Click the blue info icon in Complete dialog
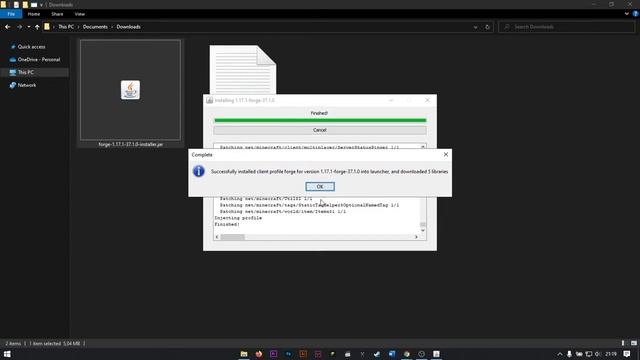Viewport: 640px width, 360px height. pos(199,171)
